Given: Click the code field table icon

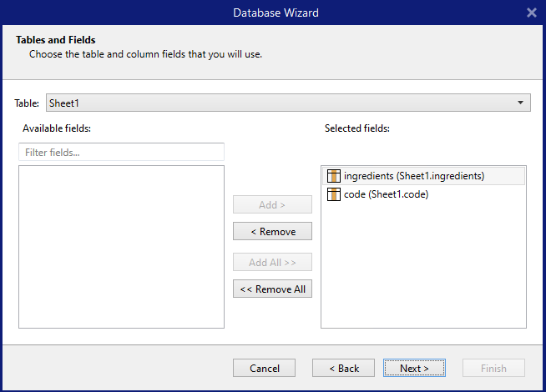Looking at the screenshot, I should pos(334,194).
